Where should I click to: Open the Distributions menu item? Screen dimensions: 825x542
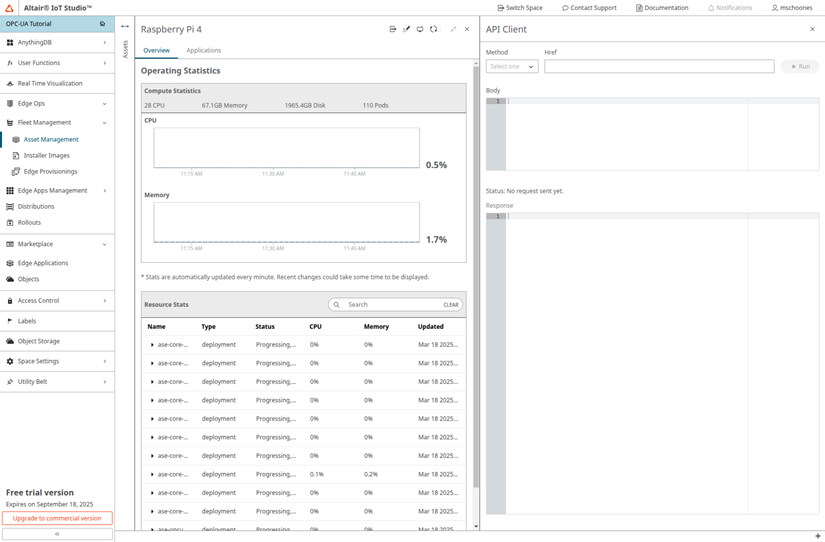point(36,207)
